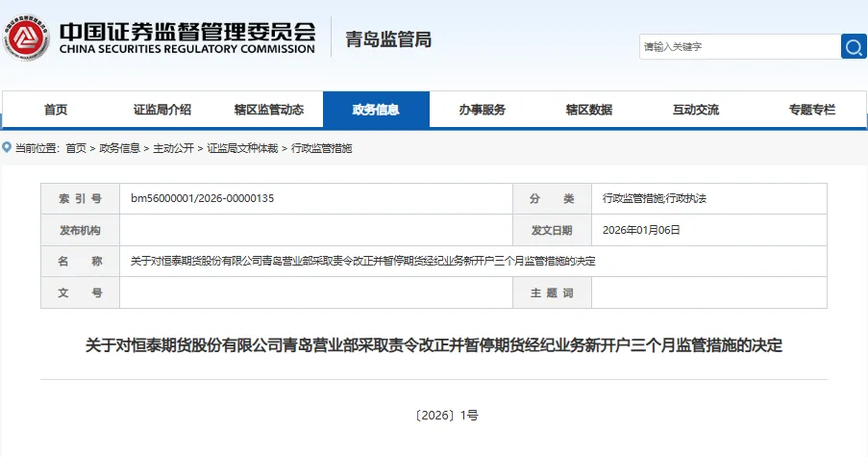Image resolution: width=868 pixels, height=457 pixels.
Task: Click the 文号 label cell
Action: tap(81, 292)
